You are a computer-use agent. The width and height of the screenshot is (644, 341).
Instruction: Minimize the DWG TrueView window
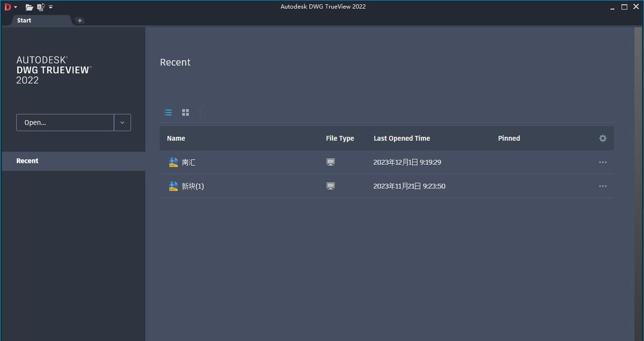(612, 7)
